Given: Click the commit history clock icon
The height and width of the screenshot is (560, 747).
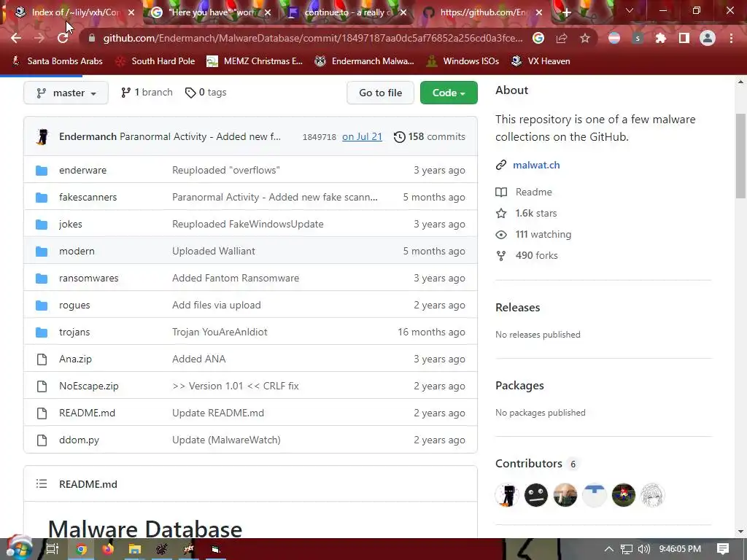Looking at the screenshot, I should click(399, 137).
